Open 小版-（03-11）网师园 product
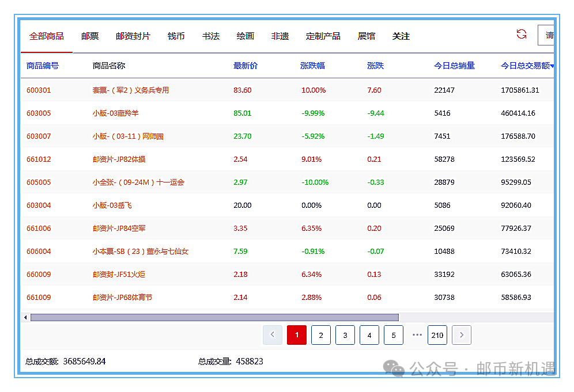Viewport: 574px width, 392px height. pos(128,136)
